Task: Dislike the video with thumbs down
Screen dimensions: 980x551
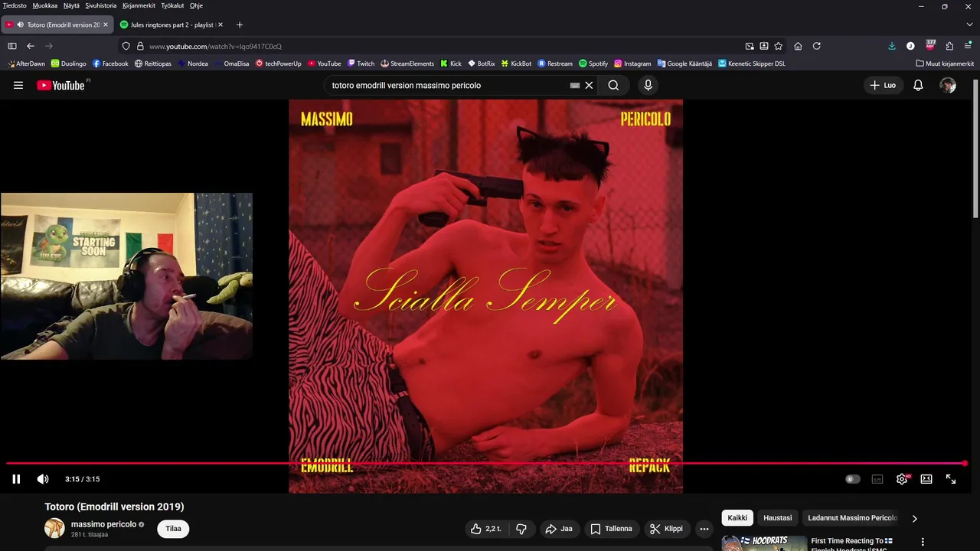Action: tap(521, 529)
